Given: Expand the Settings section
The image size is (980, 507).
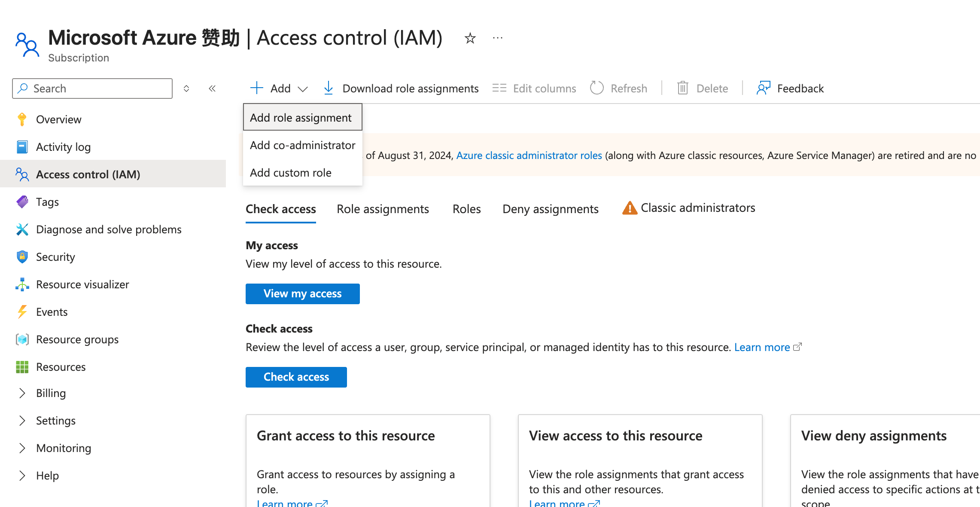Looking at the screenshot, I should (22, 421).
